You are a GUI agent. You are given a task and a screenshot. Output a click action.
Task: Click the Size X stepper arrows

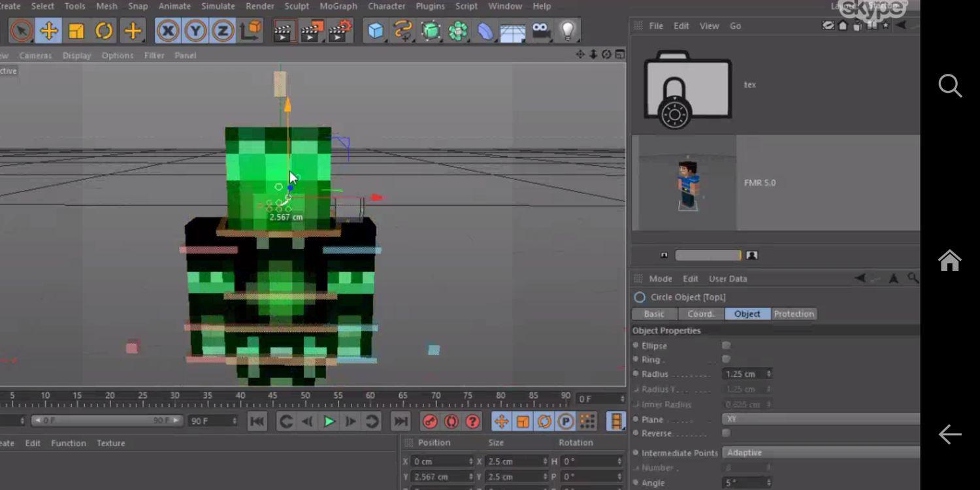tap(545, 461)
